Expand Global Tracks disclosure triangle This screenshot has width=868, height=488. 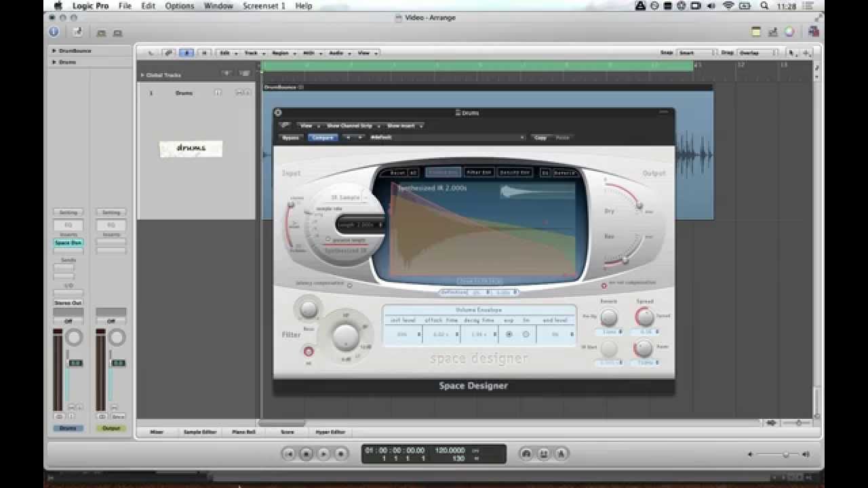[142, 75]
